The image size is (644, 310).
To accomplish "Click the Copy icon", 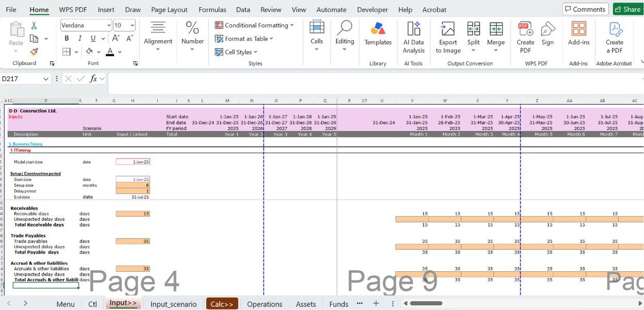I will (x=34, y=39).
